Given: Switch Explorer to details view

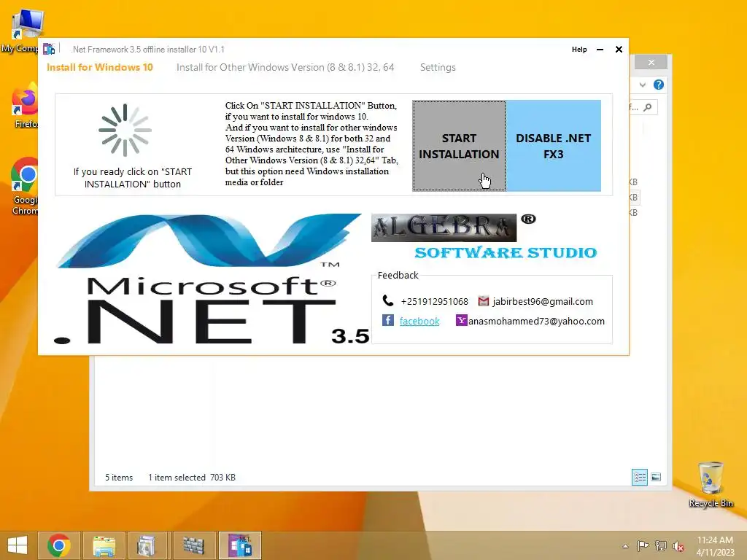Looking at the screenshot, I should pyautogui.click(x=639, y=477).
